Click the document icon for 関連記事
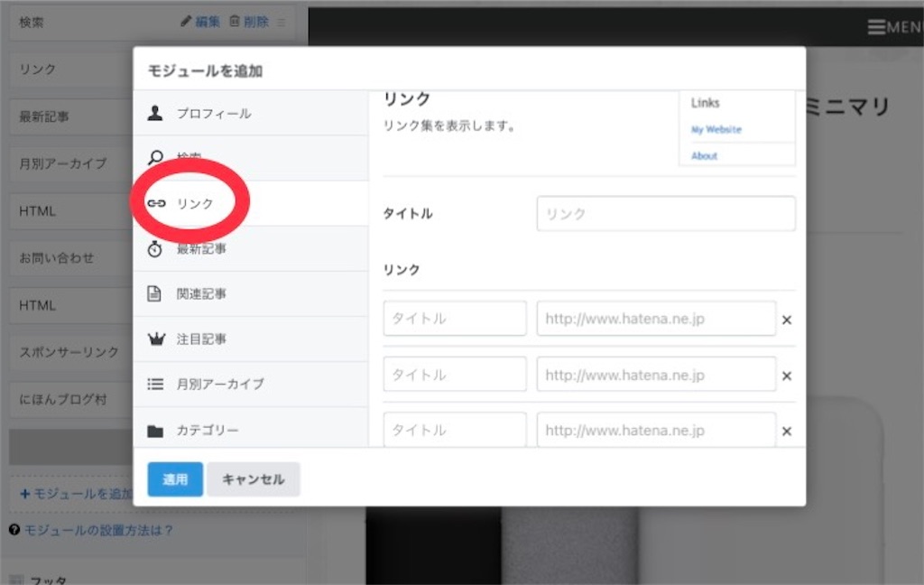This screenshot has width=924, height=585. tap(154, 293)
